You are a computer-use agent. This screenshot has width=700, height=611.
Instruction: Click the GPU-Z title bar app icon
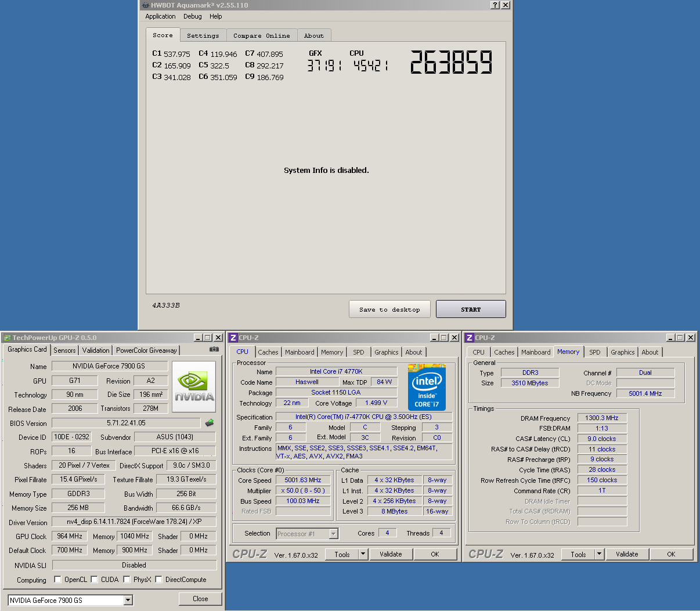(x=7, y=338)
